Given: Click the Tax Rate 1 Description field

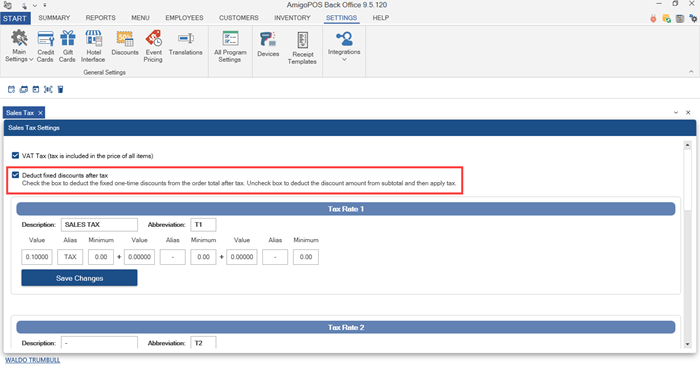Looking at the screenshot, I should pos(99,225).
